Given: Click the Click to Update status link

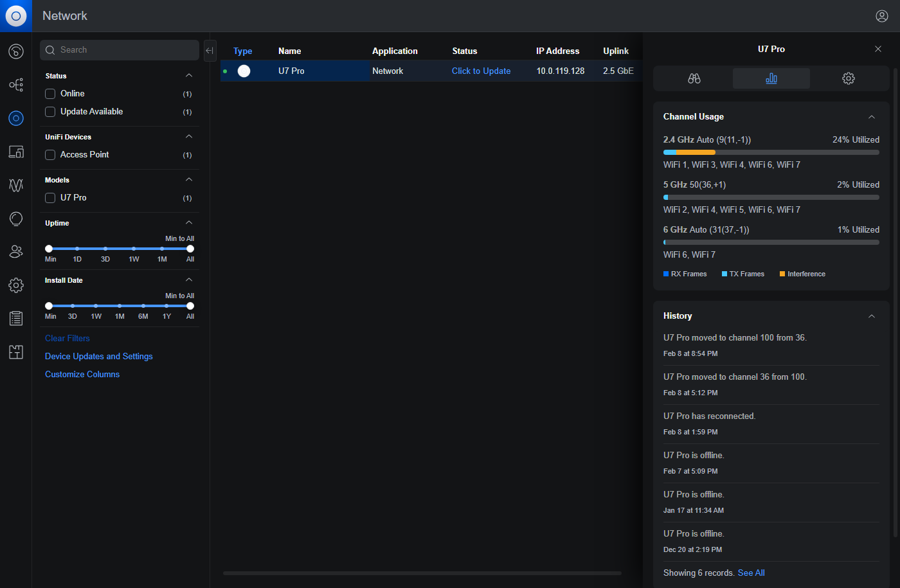Looking at the screenshot, I should point(481,71).
